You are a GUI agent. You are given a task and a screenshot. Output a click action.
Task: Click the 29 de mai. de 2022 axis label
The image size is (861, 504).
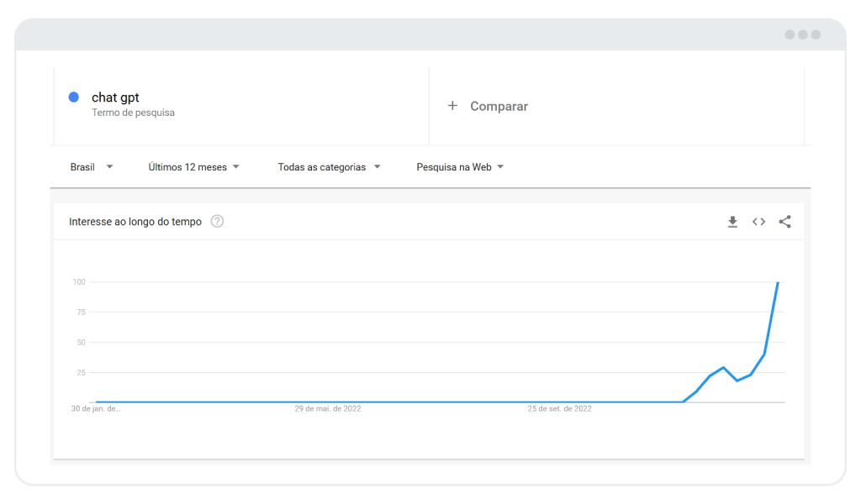328,408
